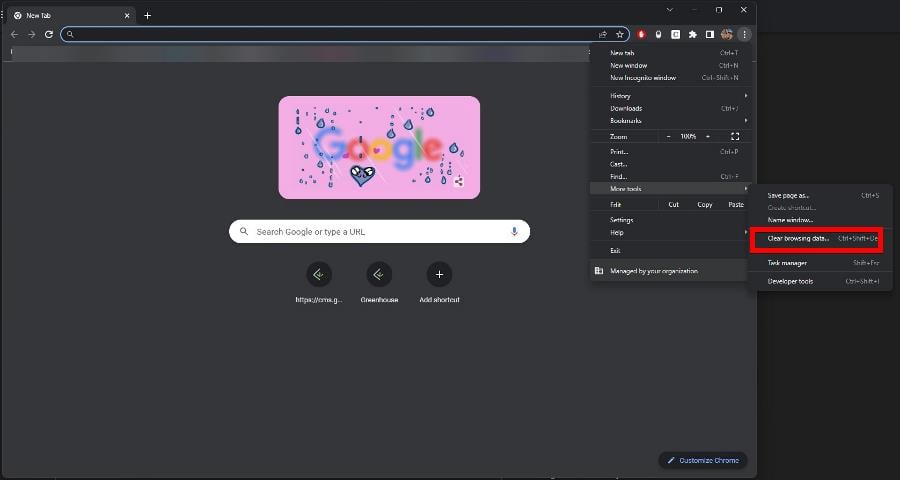Click the Add shortcut plus tile

pos(439,283)
